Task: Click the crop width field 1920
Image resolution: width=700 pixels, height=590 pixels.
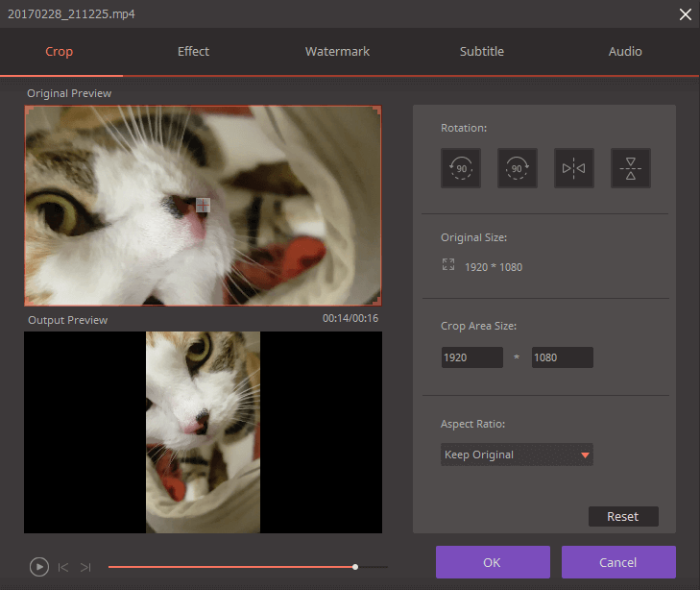Action: point(471,357)
